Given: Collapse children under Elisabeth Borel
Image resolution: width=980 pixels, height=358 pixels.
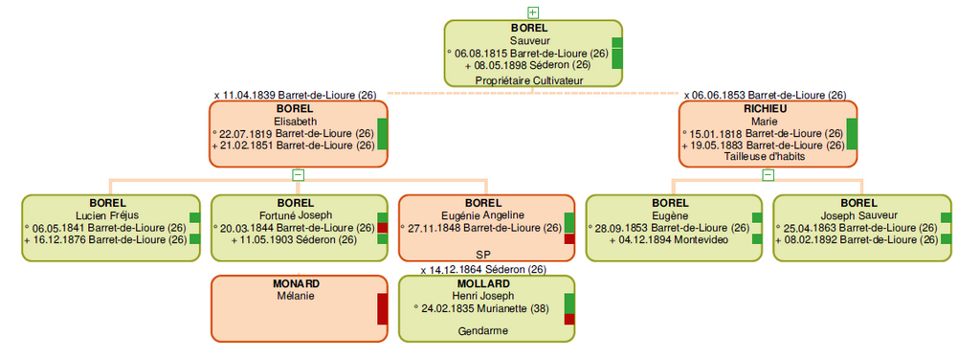Looking at the screenshot, I should click(299, 175).
